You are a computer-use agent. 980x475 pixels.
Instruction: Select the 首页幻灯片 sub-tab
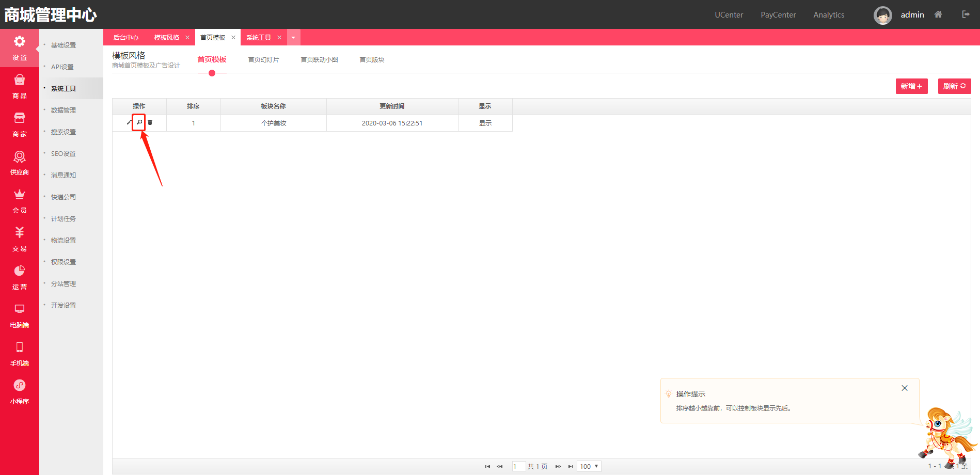(264, 59)
